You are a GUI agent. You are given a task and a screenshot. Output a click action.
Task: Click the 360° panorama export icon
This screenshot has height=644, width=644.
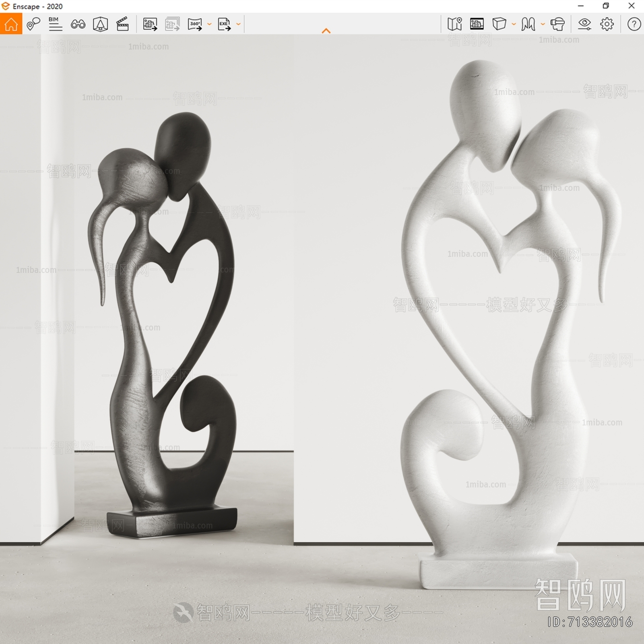click(195, 24)
